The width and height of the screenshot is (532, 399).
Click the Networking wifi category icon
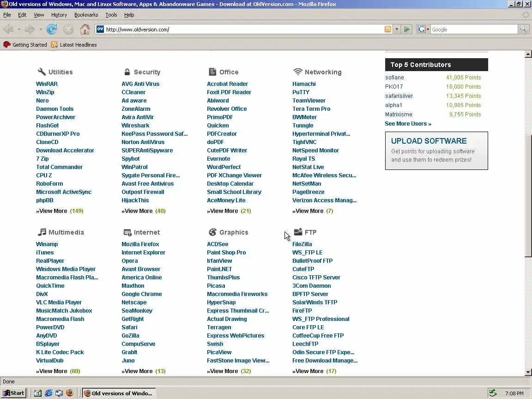pyautogui.click(x=297, y=72)
